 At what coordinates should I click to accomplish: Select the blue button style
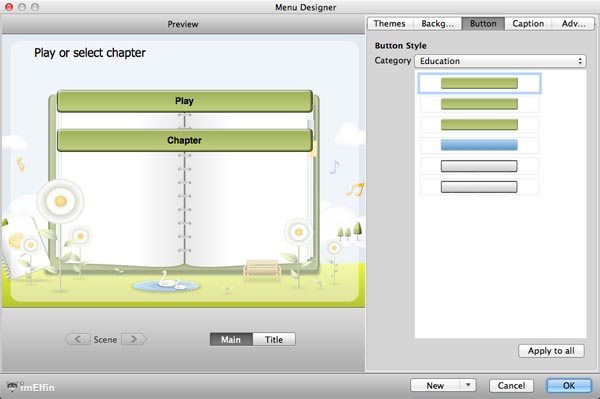[x=479, y=145]
